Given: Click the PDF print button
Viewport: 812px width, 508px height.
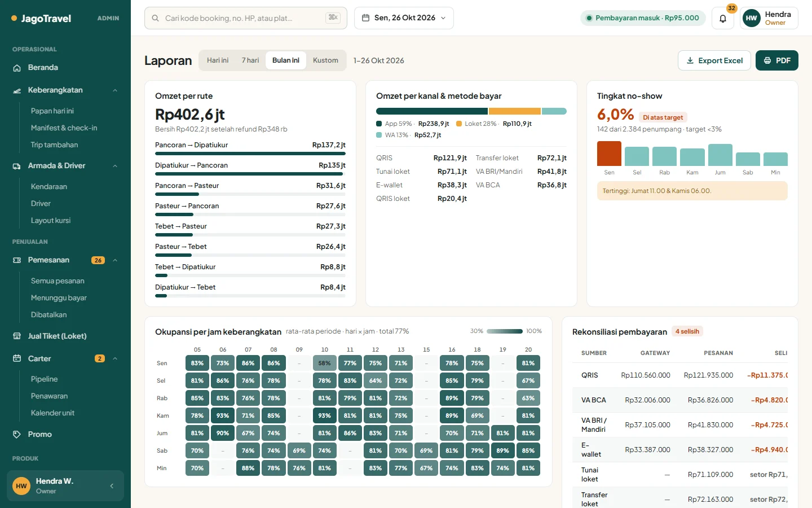Looking at the screenshot, I should point(777,60).
